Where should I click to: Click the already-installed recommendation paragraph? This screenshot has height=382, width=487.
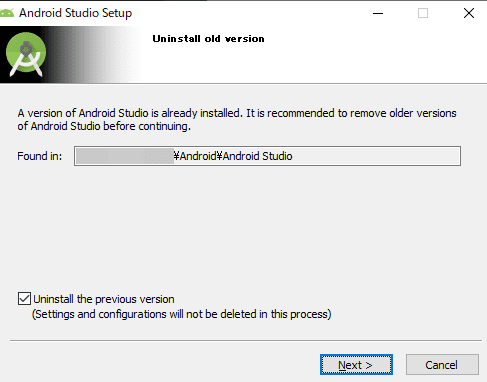(x=237, y=120)
